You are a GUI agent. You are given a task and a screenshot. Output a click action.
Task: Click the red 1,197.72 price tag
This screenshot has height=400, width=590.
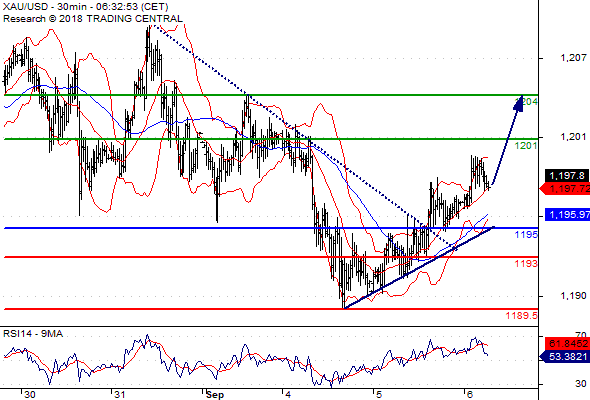[x=565, y=189]
